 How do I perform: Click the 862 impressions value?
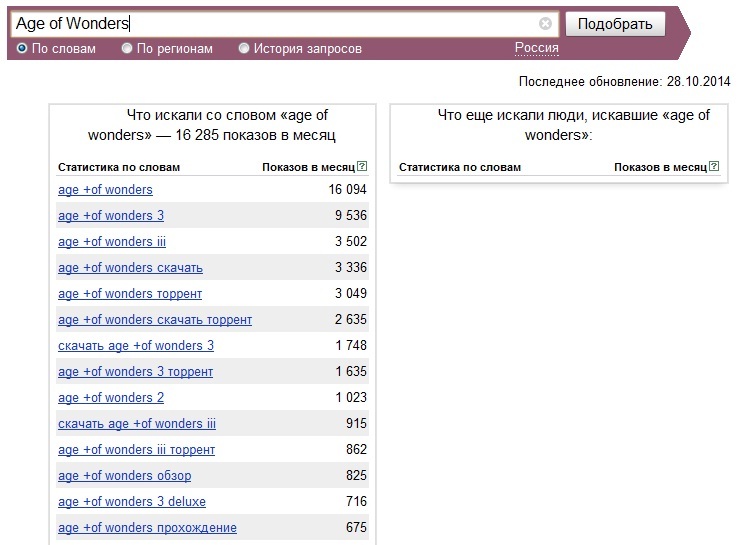pyautogui.click(x=356, y=449)
